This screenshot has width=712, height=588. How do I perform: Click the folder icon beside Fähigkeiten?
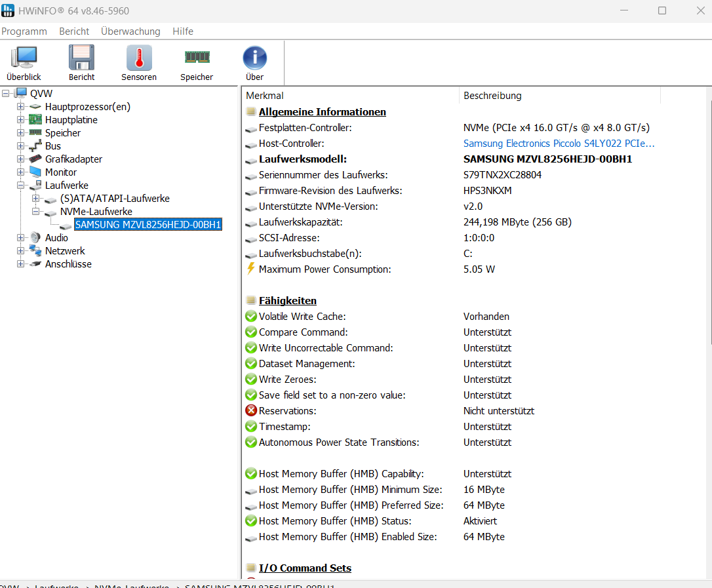250,301
